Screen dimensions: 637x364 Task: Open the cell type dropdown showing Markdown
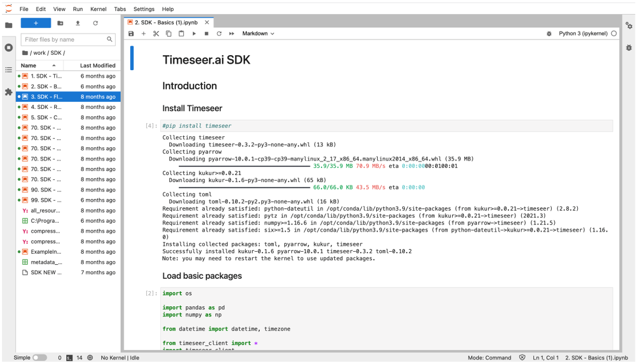257,33
